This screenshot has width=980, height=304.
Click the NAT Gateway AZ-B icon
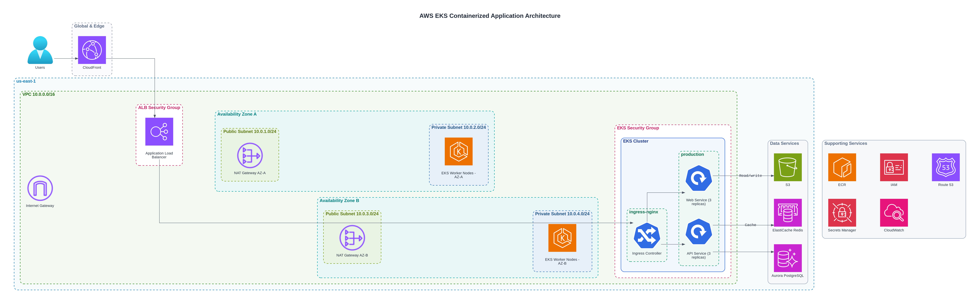(x=352, y=238)
